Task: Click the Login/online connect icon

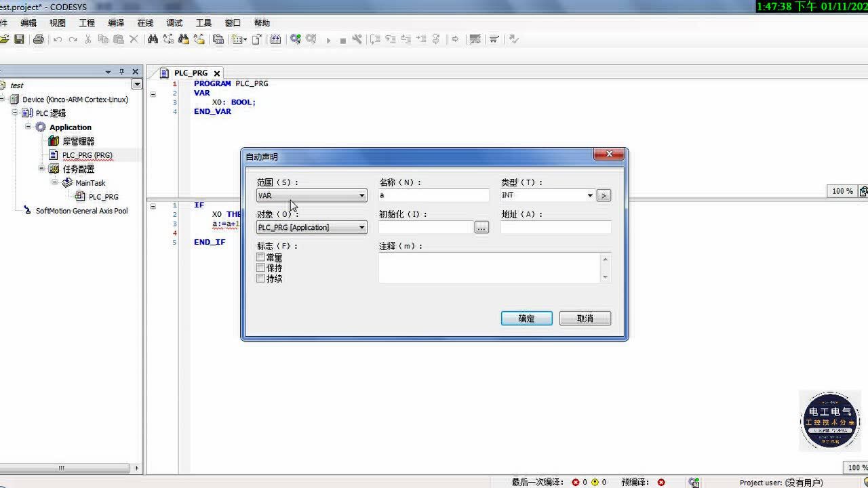Action: [x=294, y=39]
